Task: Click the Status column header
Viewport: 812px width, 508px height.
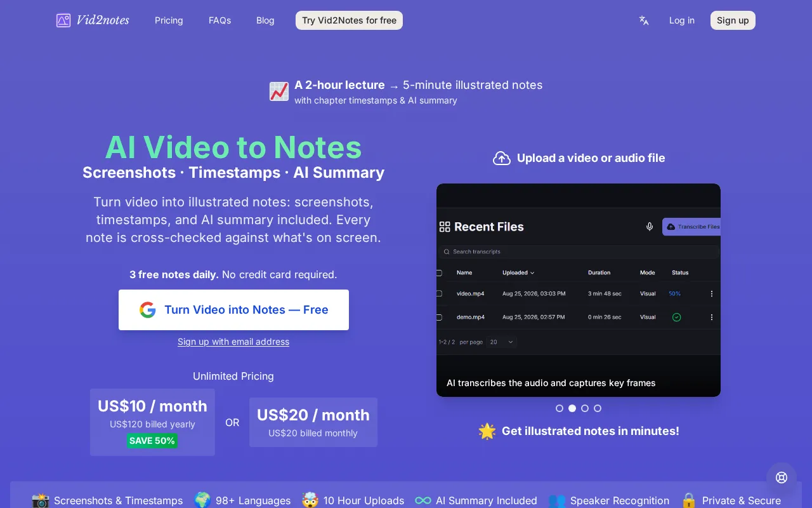Action: (680, 273)
